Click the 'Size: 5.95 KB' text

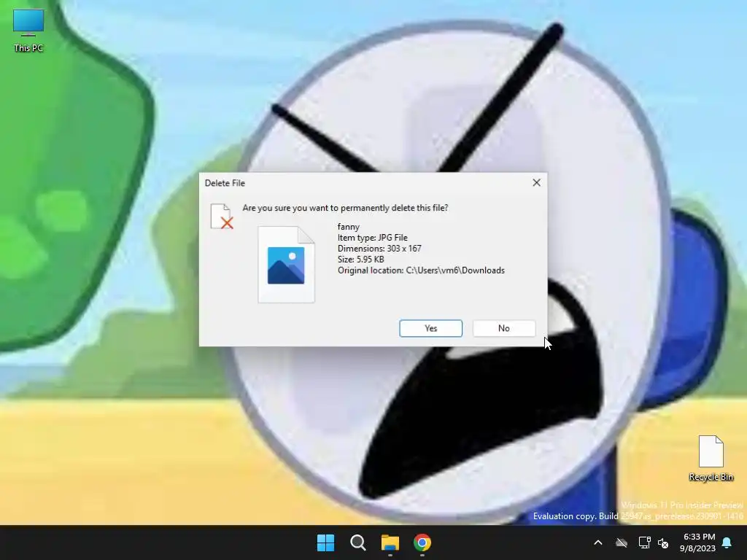point(360,260)
